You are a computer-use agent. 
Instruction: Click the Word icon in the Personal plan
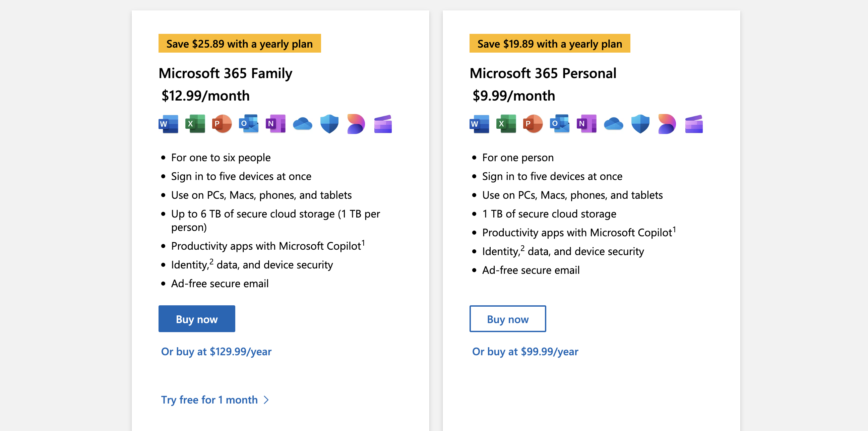[479, 124]
